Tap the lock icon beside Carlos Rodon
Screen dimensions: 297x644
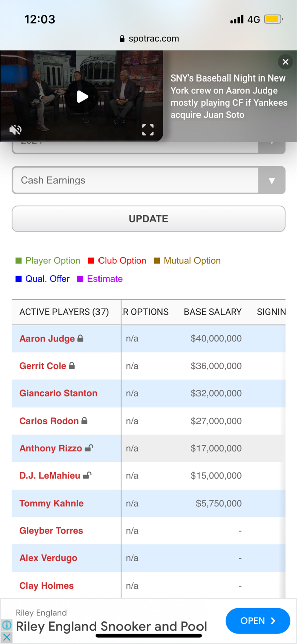click(x=84, y=421)
